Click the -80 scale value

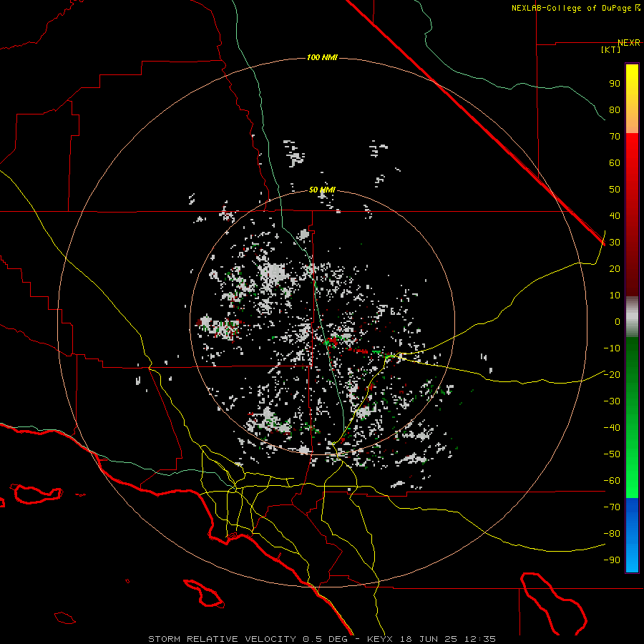[x=612, y=534]
